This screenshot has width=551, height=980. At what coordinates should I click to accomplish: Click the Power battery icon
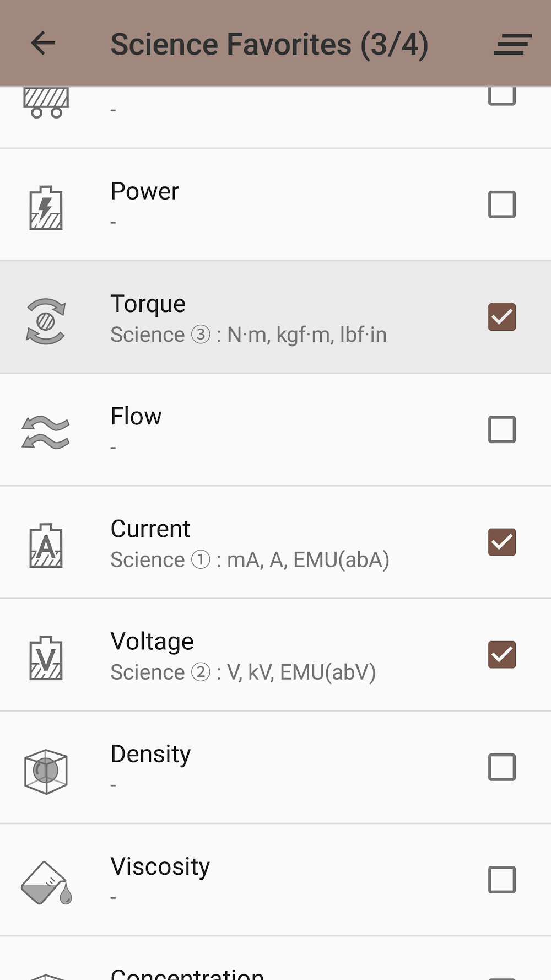click(x=46, y=208)
